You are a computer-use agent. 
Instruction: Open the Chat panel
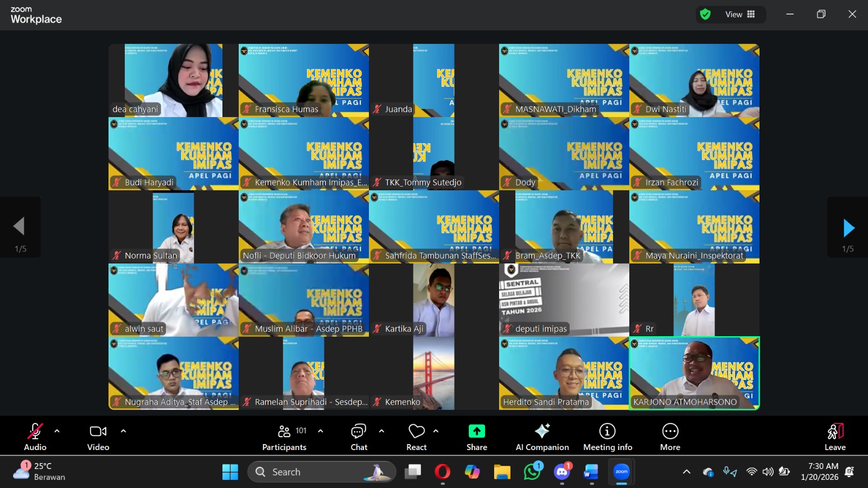(x=359, y=437)
